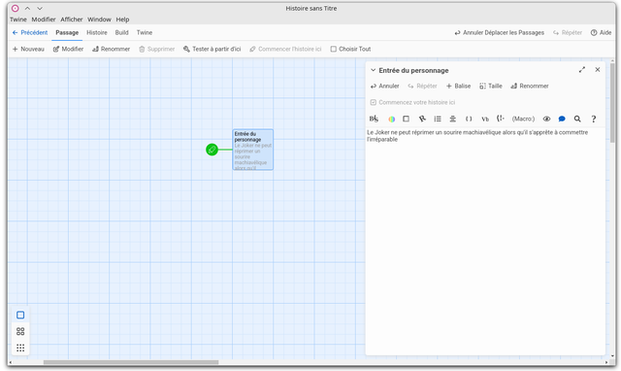
Task: Click Renommer in the main toolbar
Action: tap(111, 49)
